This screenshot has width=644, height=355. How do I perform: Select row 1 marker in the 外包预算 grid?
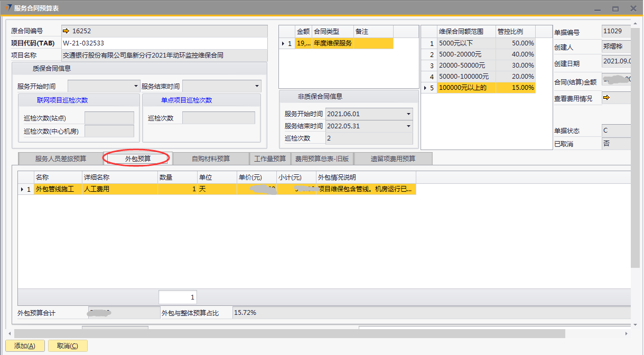(x=25, y=189)
